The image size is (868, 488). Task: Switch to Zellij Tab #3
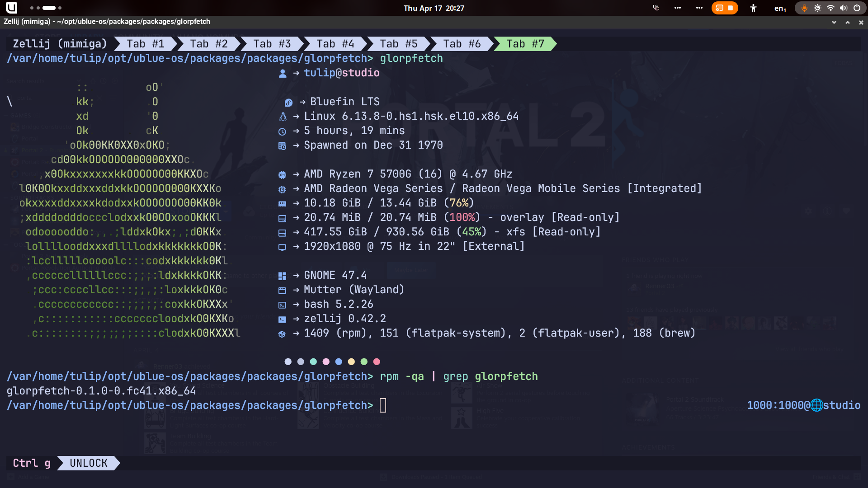pyautogui.click(x=272, y=44)
